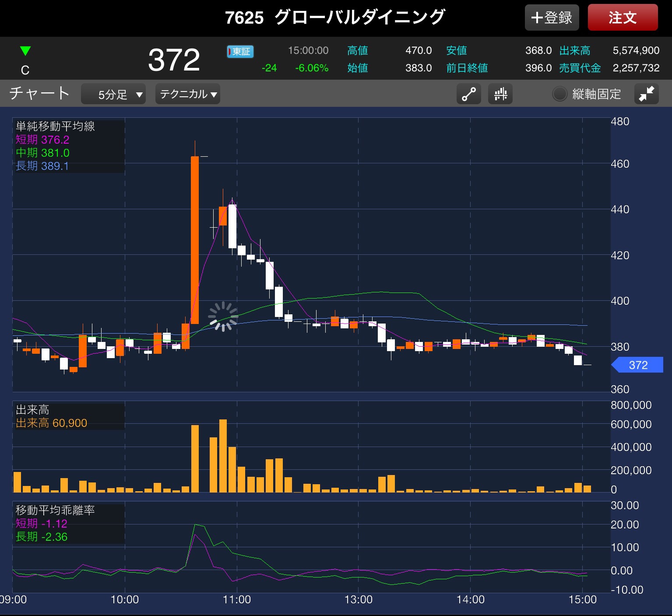The height and width of the screenshot is (616, 672).
Task: Click the 安値 label
Action: (x=457, y=51)
